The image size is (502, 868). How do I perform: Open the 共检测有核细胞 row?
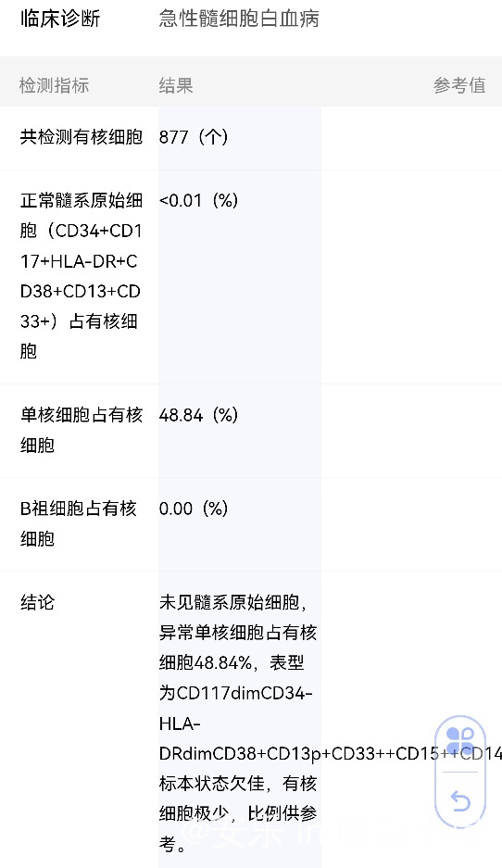tap(251, 138)
